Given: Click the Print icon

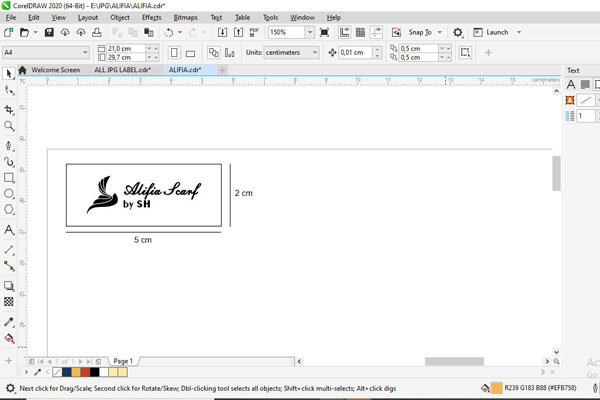Looking at the screenshot, I should pyautogui.click(x=97, y=32).
